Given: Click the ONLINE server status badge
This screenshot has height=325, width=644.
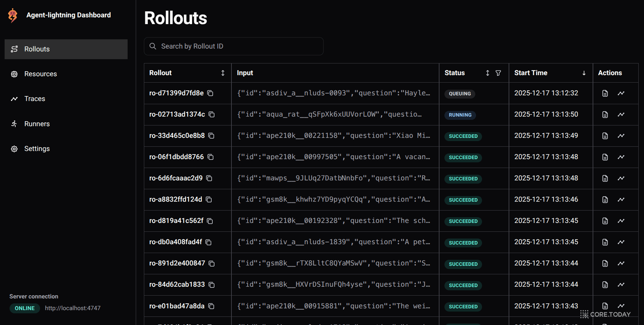Looking at the screenshot, I should pyautogui.click(x=24, y=308).
